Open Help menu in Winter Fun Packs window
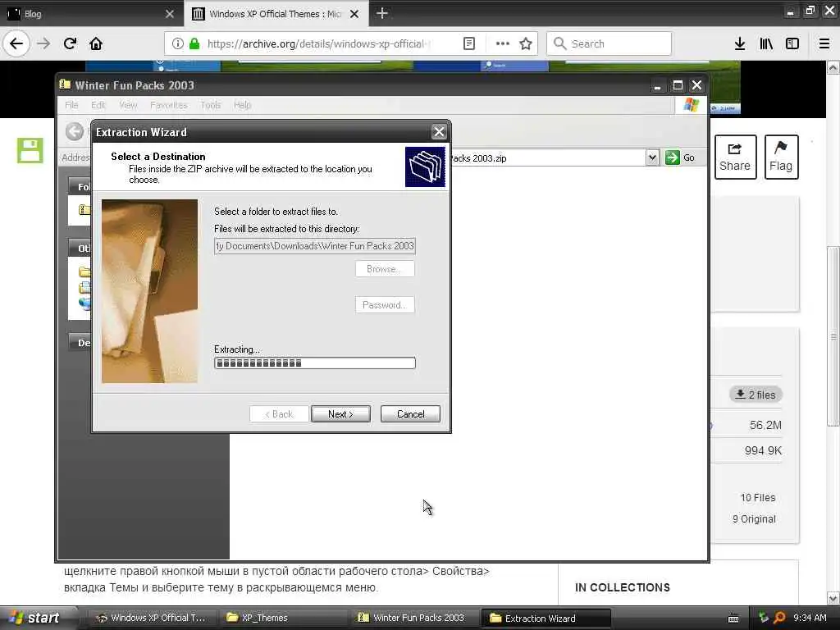Viewport: 840px width, 630px height. click(x=242, y=105)
